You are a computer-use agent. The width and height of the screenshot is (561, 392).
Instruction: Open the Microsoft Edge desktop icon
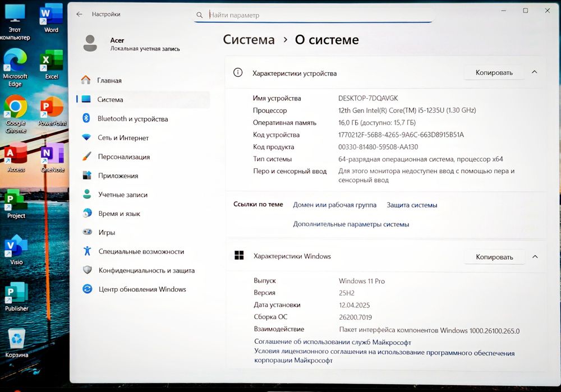coord(15,68)
